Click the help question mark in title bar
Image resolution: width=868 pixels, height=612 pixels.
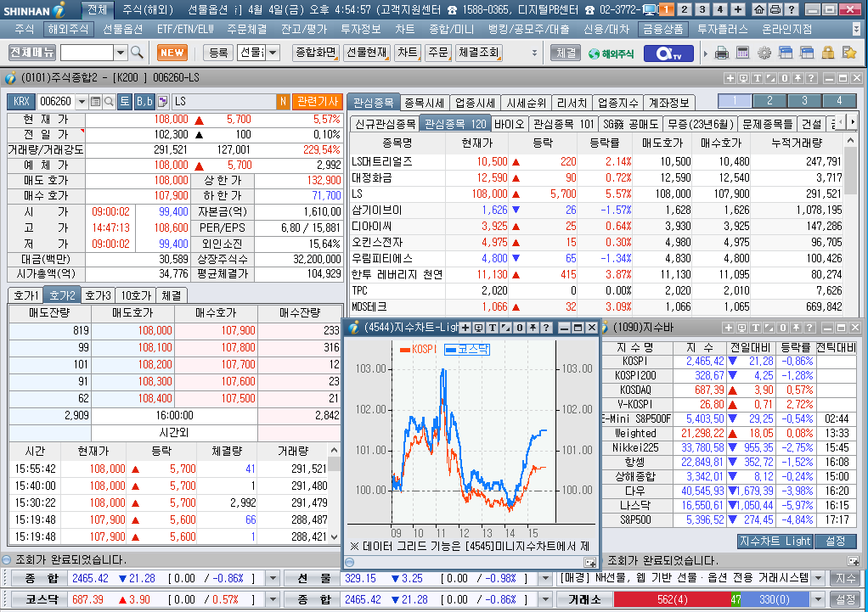click(x=792, y=9)
